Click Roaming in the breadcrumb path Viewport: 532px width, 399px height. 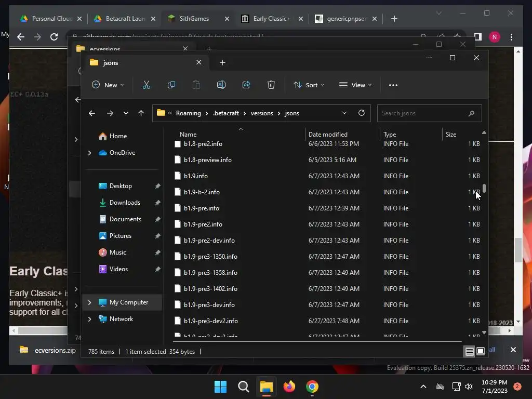pos(188,113)
